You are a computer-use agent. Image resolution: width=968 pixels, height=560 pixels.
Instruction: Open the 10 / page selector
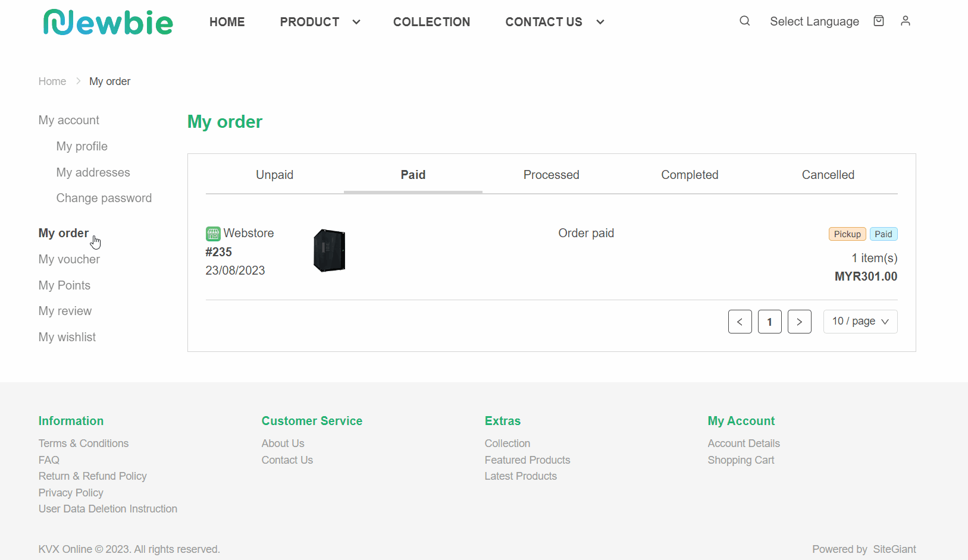860,322
